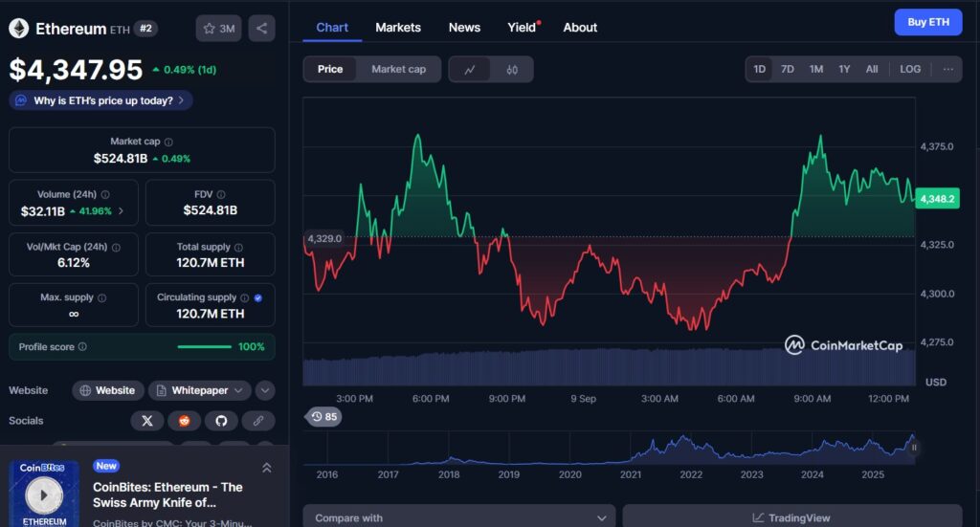Image resolution: width=980 pixels, height=527 pixels.
Task: Open the Chart tab
Action: (x=332, y=28)
